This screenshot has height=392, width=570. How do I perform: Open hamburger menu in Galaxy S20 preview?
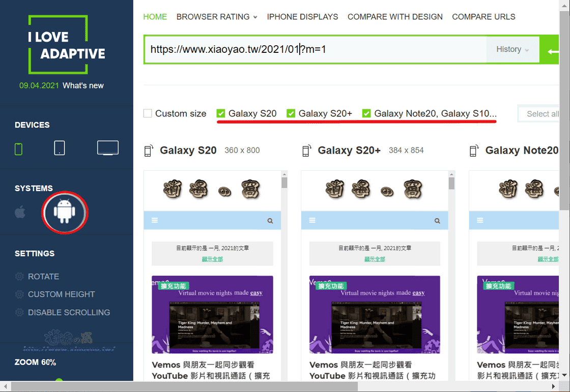coord(155,220)
